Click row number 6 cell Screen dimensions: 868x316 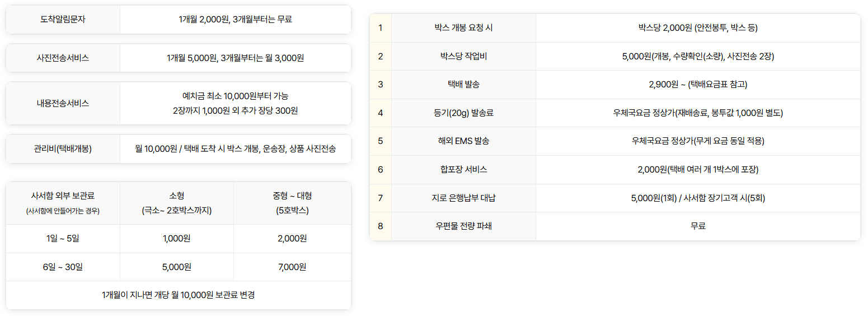pos(381,169)
